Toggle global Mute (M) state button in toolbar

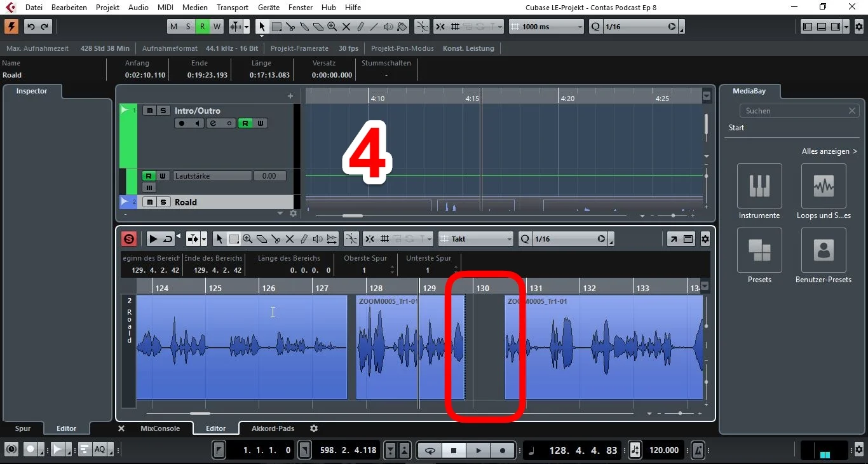[173, 27]
